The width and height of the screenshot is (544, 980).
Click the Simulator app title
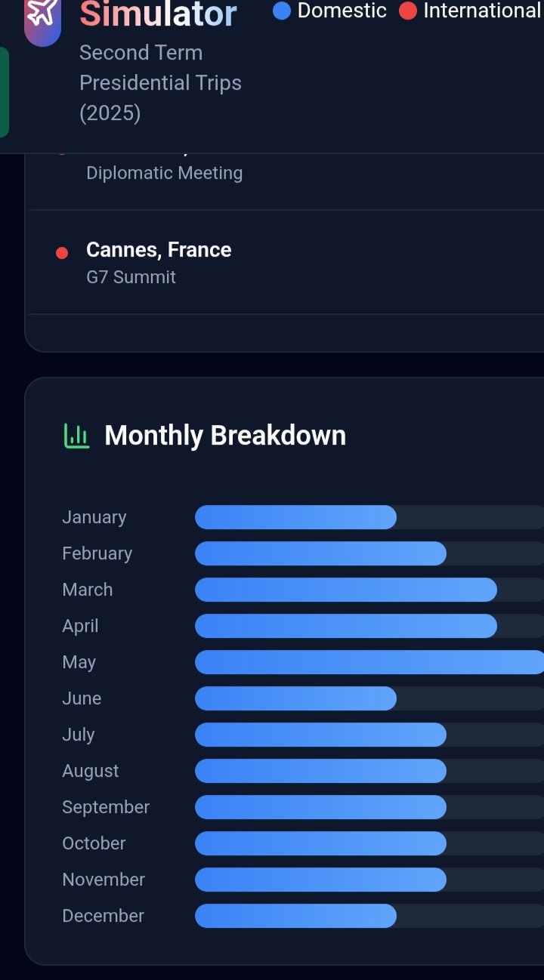click(158, 14)
